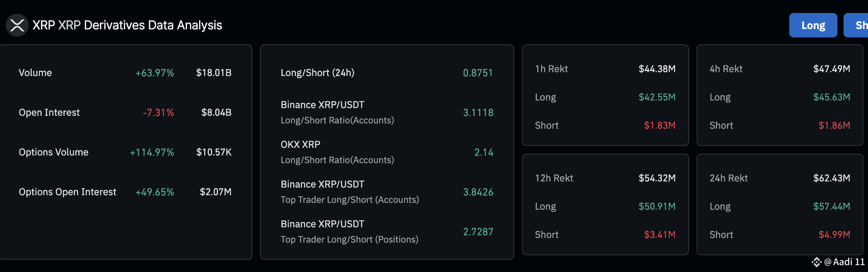This screenshot has width=868, height=272.
Task: Click the partially visible Short button
Action: click(x=857, y=25)
